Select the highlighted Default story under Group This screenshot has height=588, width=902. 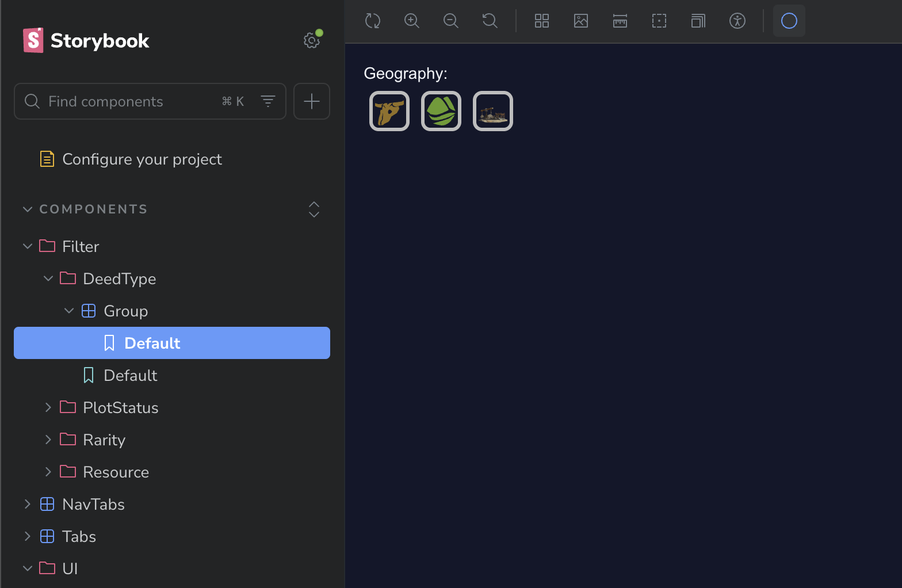click(x=172, y=343)
